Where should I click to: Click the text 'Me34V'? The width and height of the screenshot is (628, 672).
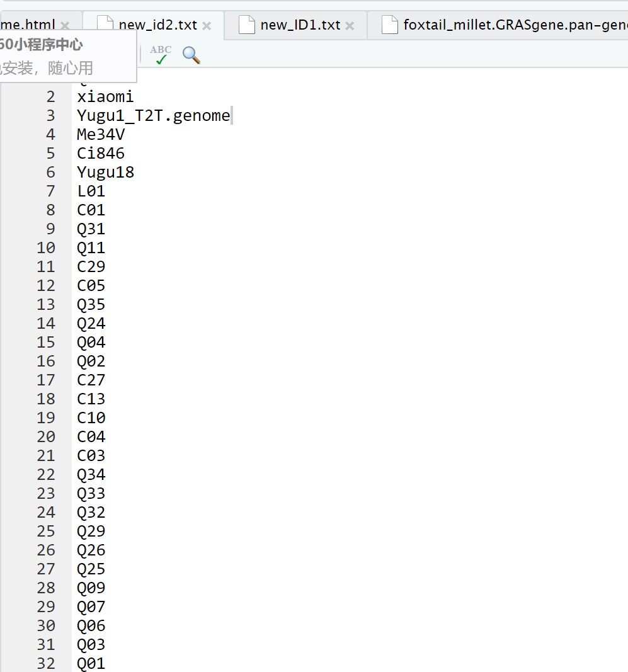point(101,135)
